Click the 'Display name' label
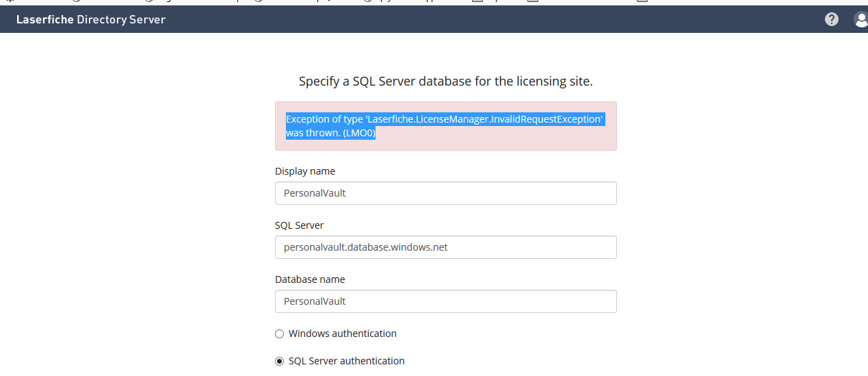The width and height of the screenshot is (868, 376). tap(305, 171)
